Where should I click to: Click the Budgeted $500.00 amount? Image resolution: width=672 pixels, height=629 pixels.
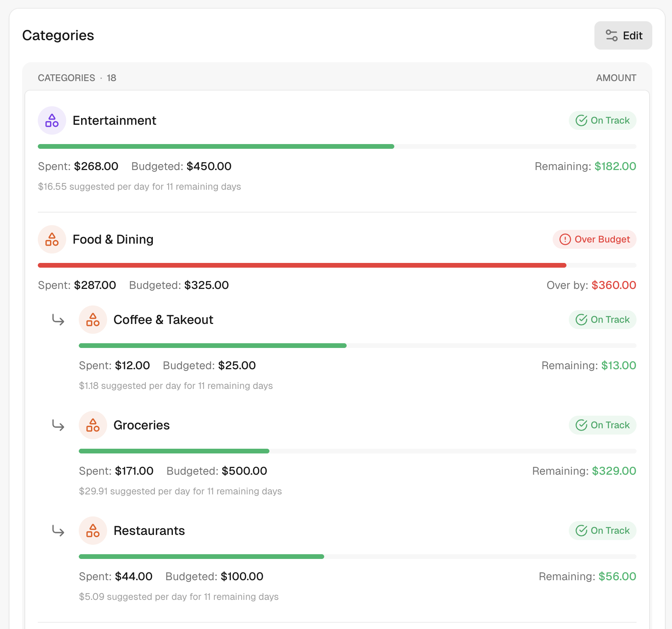pyautogui.click(x=244, y=471)
